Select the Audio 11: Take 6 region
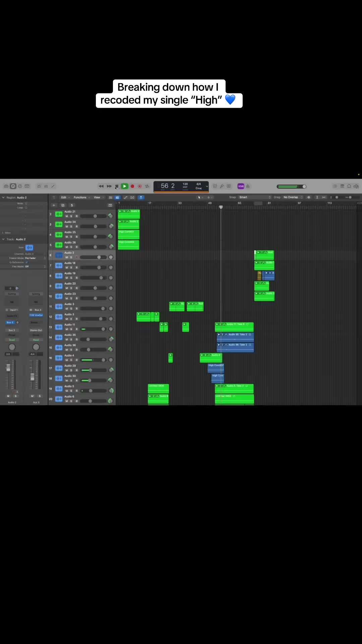The width and height of the screenshot is (362, 644). tap(234, 327)
